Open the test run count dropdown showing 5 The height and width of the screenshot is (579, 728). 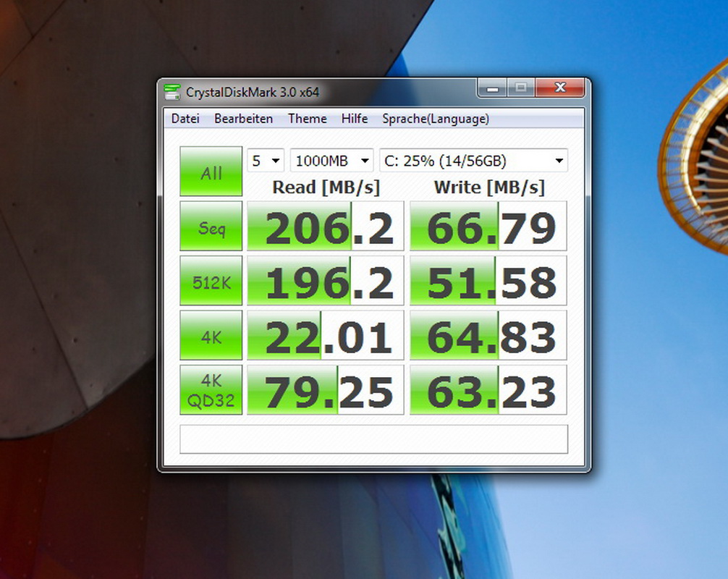tap(266, 161)
